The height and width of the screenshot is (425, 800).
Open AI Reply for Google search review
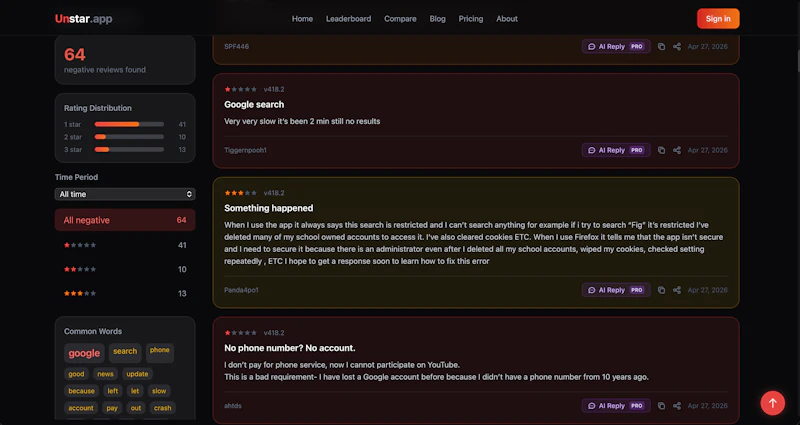(616, 150)
